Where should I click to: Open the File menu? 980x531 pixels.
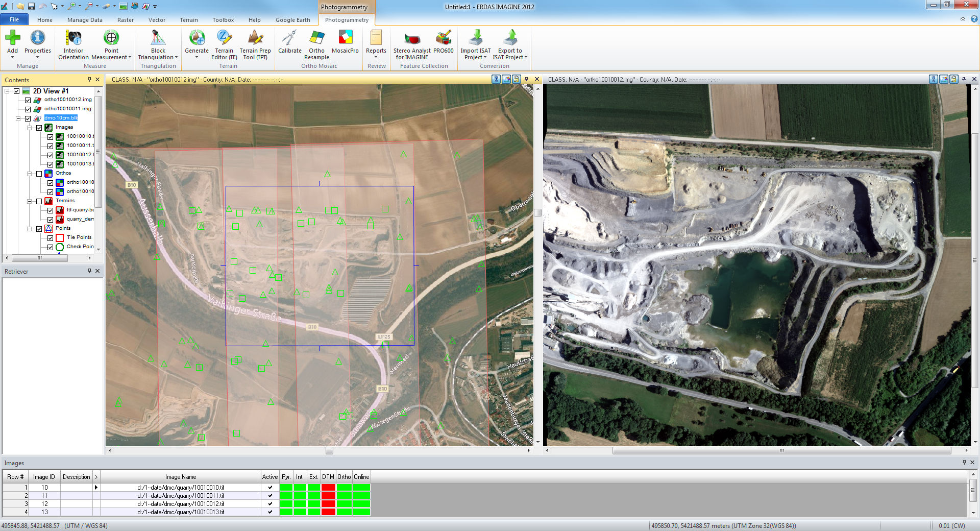[x=14, y=19]
